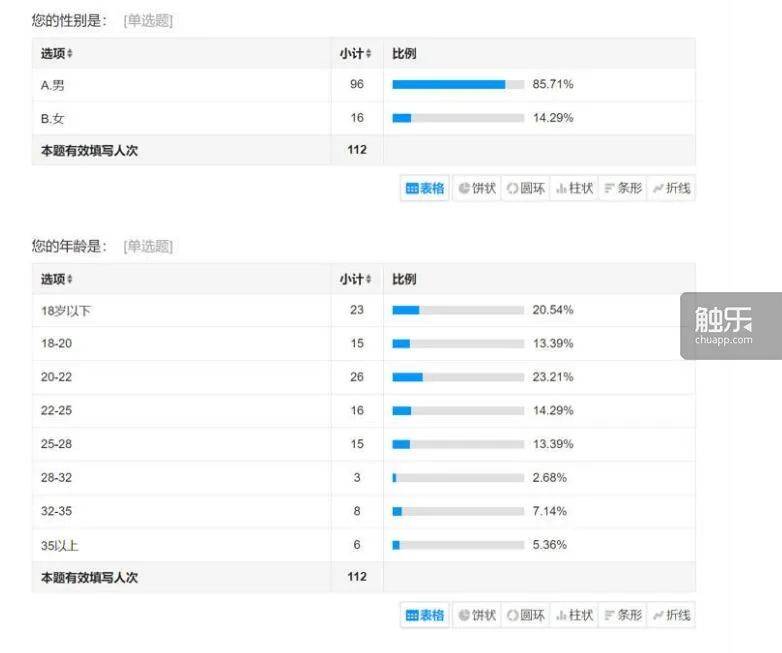Choose line chart for age question
Screen dimensions: 782x653
pos(671,615)
